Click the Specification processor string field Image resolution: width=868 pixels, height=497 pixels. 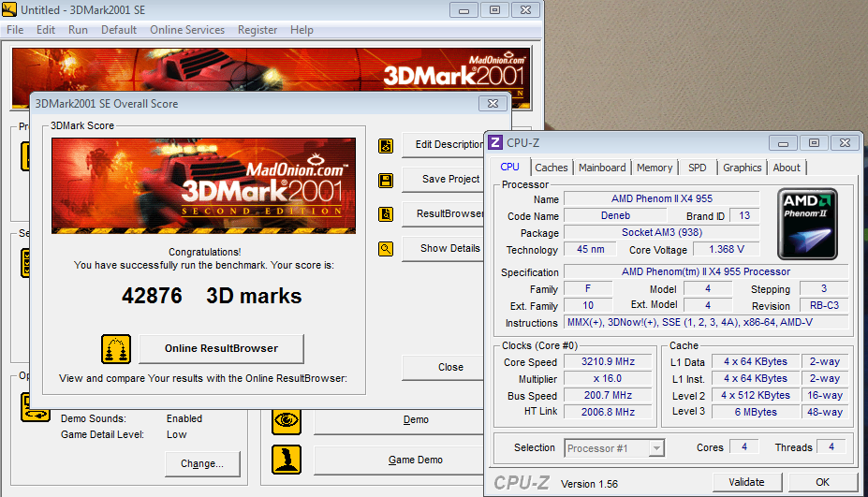[x=706, y=271]
